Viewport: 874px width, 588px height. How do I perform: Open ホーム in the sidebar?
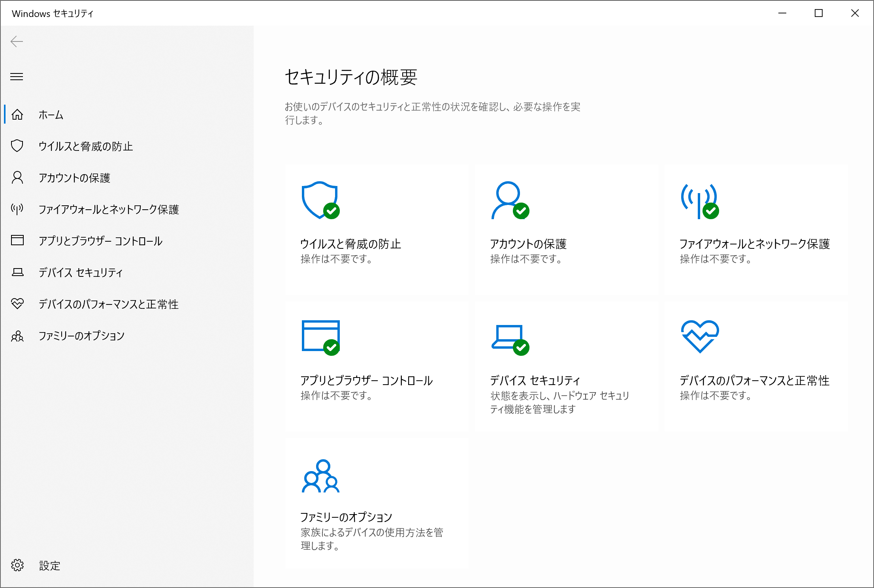coord(51,115)
